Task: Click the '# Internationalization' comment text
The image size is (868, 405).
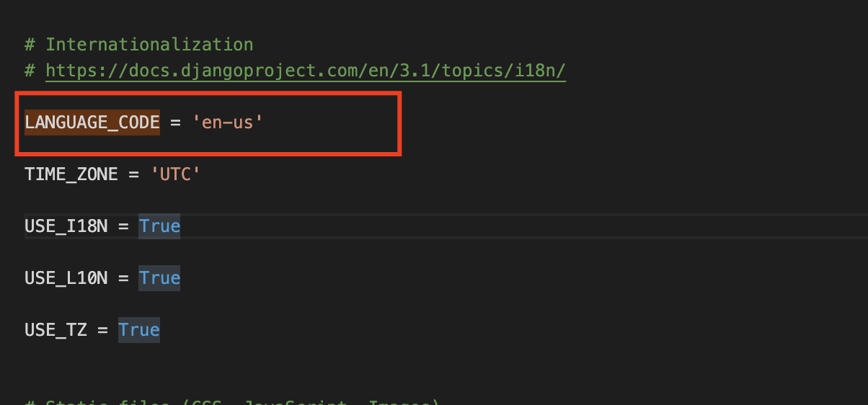Action: [x=139, y=45]
